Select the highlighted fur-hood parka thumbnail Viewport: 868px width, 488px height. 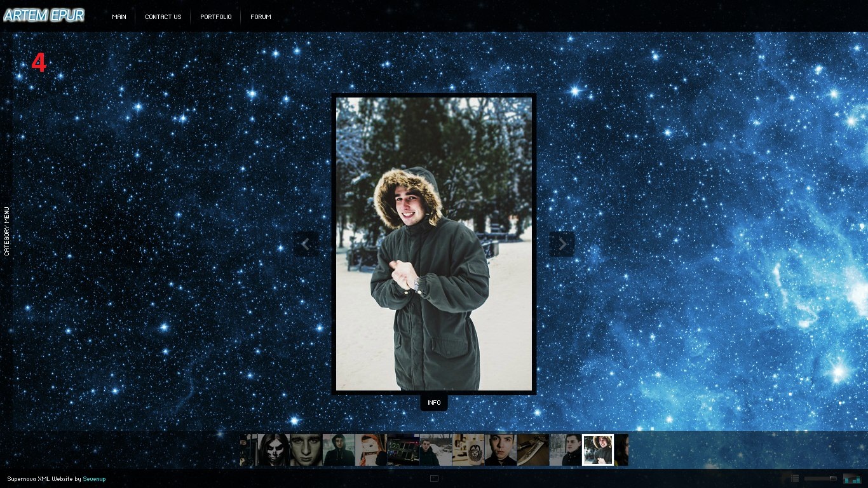(598, 450)
